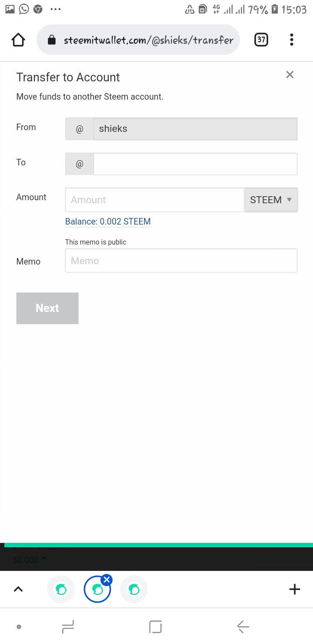Open the Chrome three-dot menu
The height and width of the screenshot is (644, 313).
pyautogui.click(x=292, y=40)
